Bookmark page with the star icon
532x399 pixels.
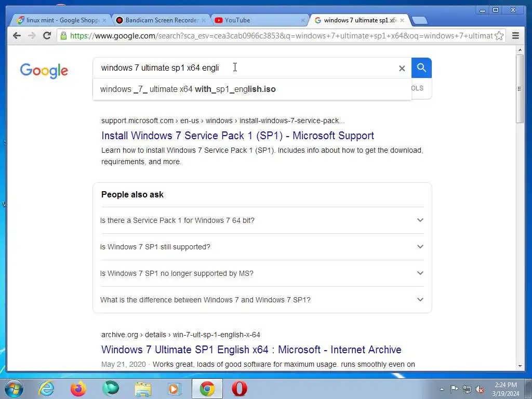coord(499,36)
